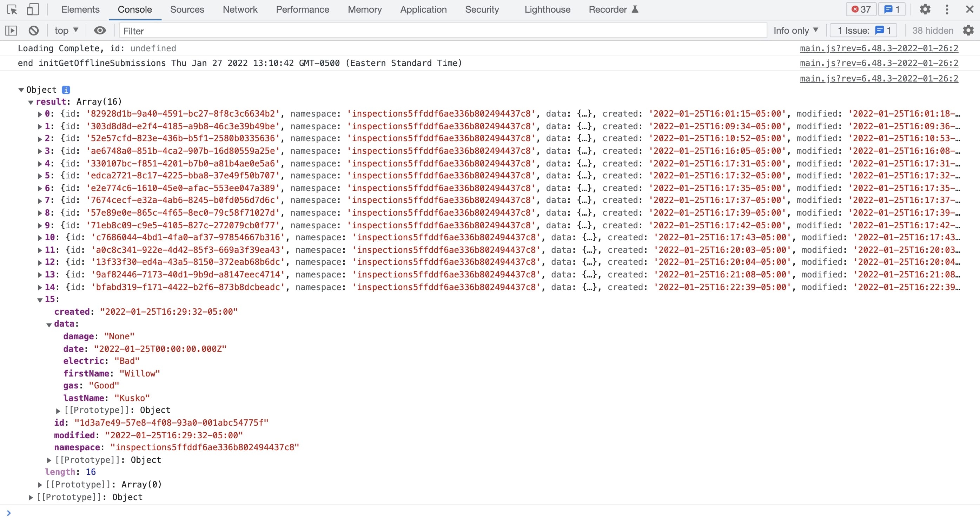This screenshot has height=524, width=980.
Task: Click the console Filter field
Action: coord(443,31)
